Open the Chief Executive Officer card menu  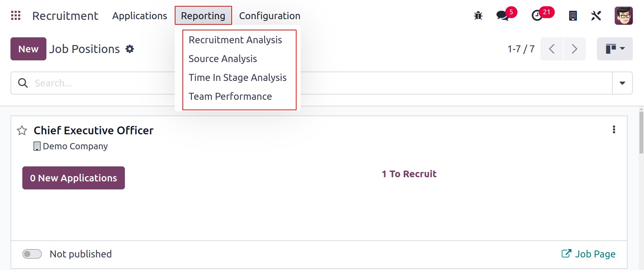pos(614,130)
